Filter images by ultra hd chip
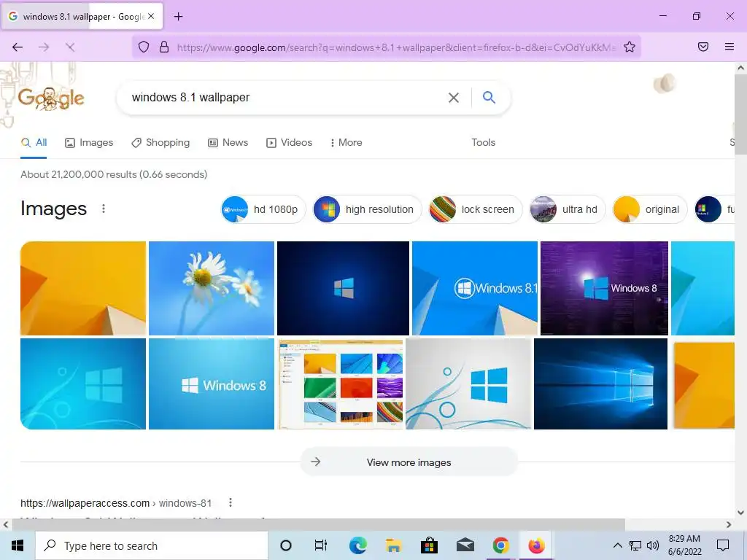The width and height of the screenshot is (747, 560). pos(567,209)
